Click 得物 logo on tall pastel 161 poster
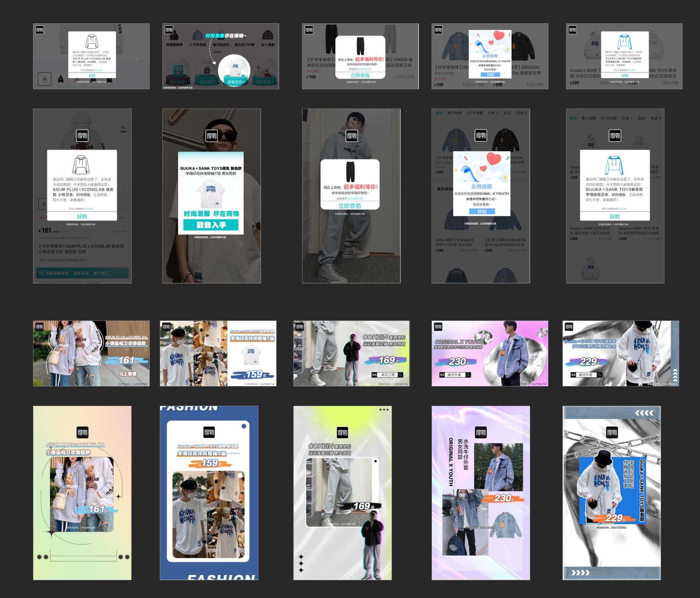 [82, 432]
